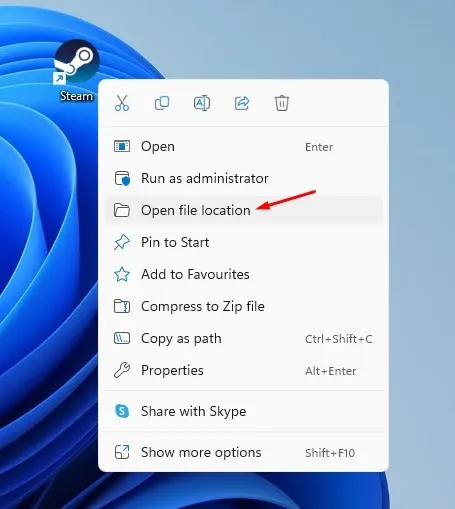Screen dimensions: 455x509
Task: Open Properties from the menu
Action: point(243,370)
